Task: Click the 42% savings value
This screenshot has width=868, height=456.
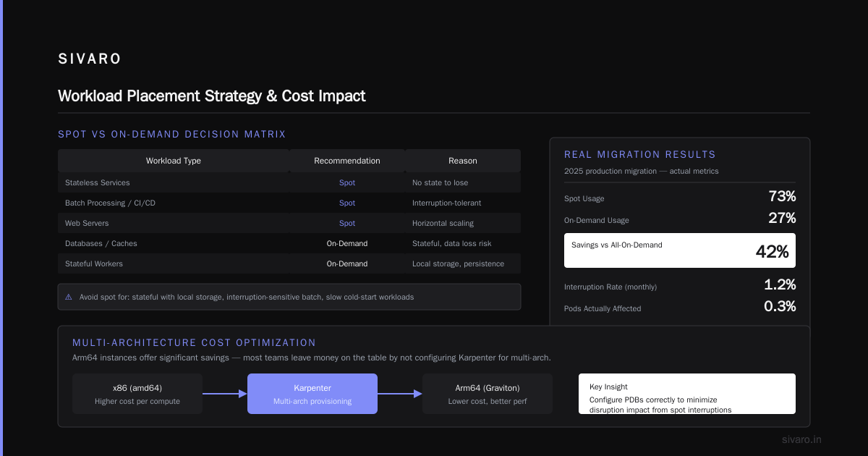Action: coord(772,252)
